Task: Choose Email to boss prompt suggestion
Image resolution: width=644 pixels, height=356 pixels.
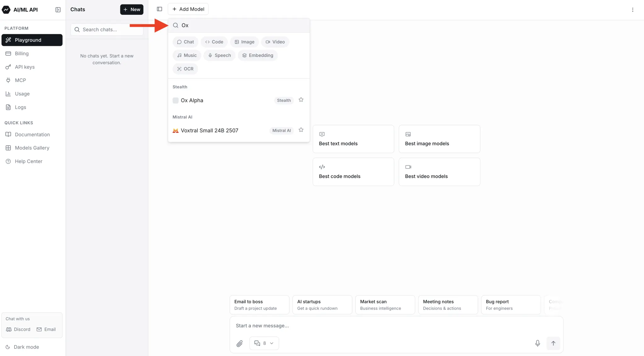Action: (259, 305)
